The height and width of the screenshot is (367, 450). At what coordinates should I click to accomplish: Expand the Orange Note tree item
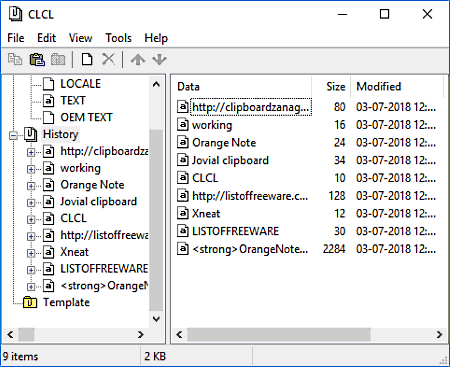pos(31,186)
